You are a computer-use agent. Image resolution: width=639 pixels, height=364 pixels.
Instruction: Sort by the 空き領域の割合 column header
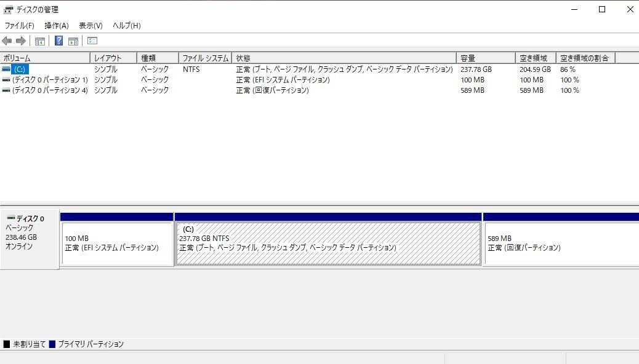click(585, 58)
